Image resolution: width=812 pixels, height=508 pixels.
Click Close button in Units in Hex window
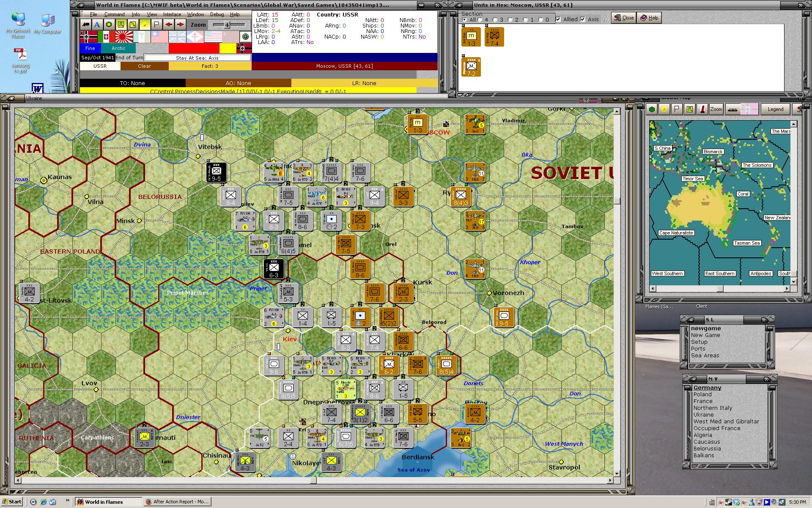click(x=623, y=18)
